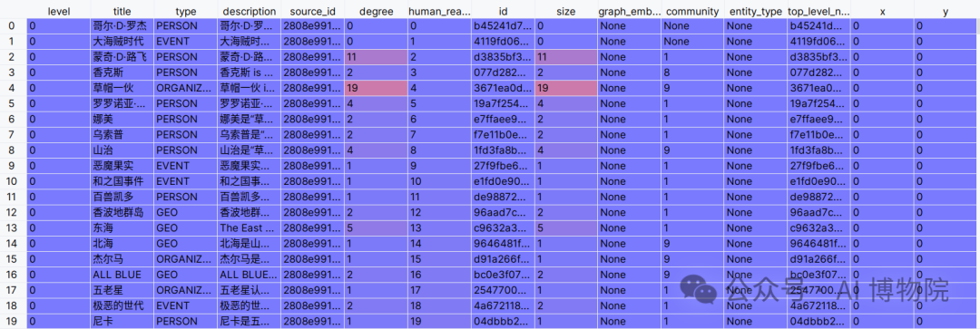Click the "y" column header
This screenshot has height=329, width=980.
click(946, 11)
